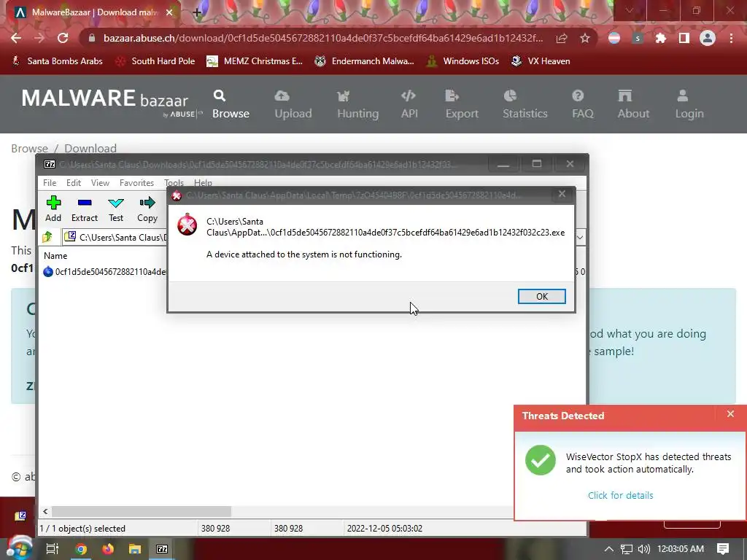747x560 pixels.
Task: Open File Explorer from the taskbar
Action: (x=135, y=549)
